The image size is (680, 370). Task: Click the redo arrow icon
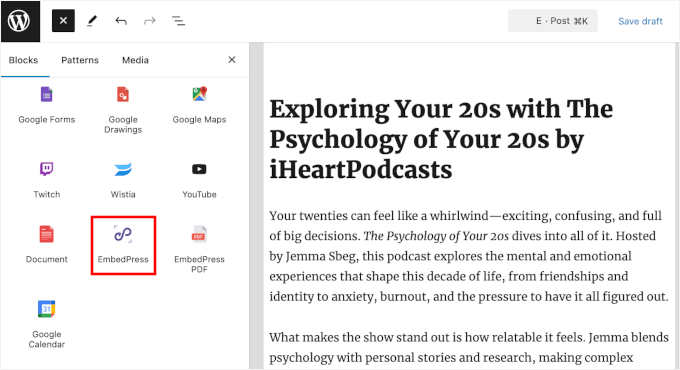pyautogui.click(x=150, y=21)
